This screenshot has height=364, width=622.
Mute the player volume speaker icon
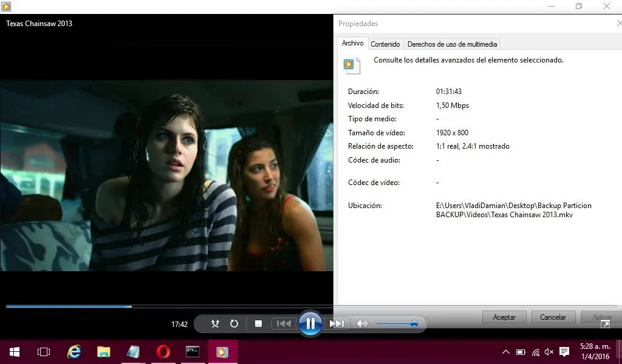(x=362, y=323)
